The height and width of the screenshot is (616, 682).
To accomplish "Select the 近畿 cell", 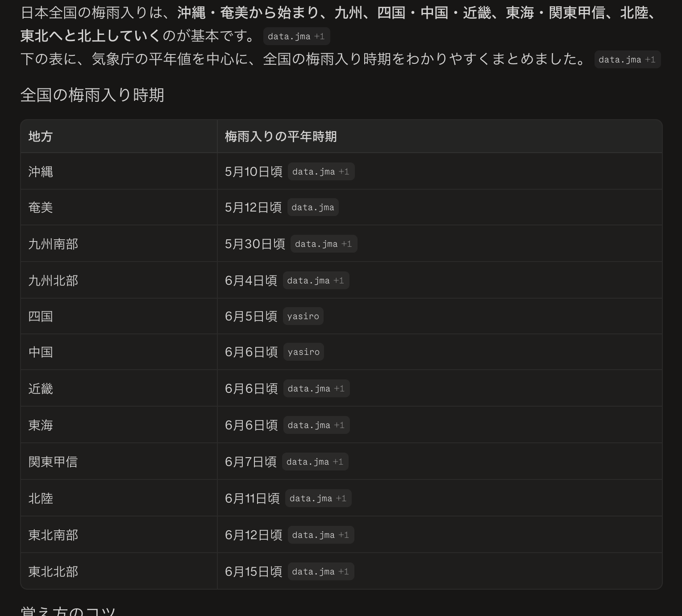I will tap(119, 388).
